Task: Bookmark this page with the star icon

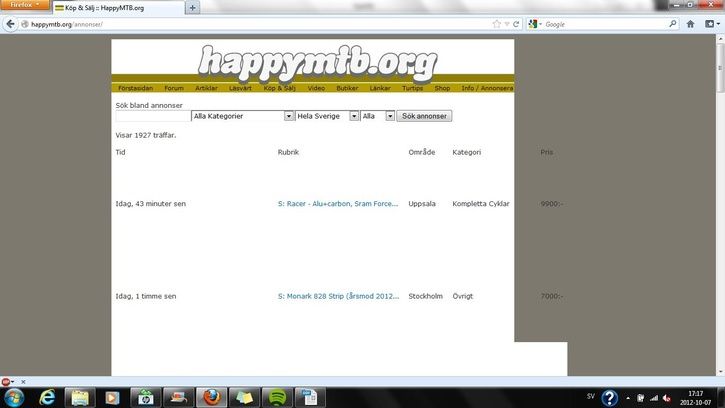Action: (497, 24)
